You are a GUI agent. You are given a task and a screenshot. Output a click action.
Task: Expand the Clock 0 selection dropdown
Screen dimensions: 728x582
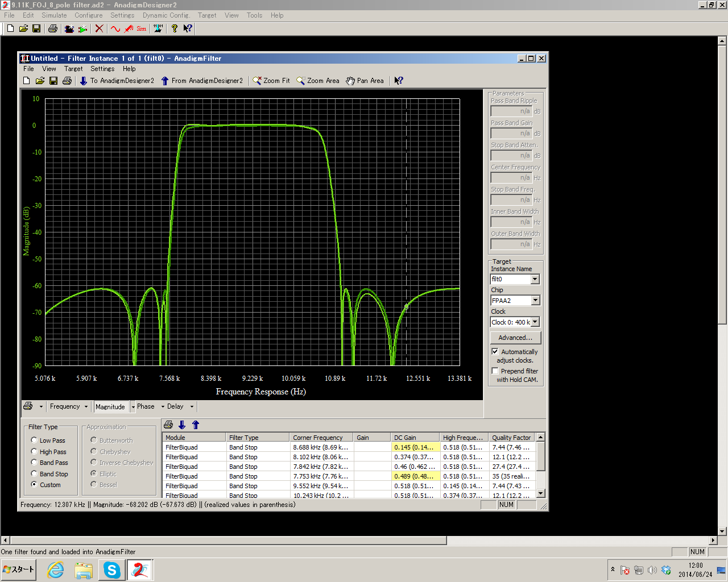pyautogui.click(x=535, y=322)
